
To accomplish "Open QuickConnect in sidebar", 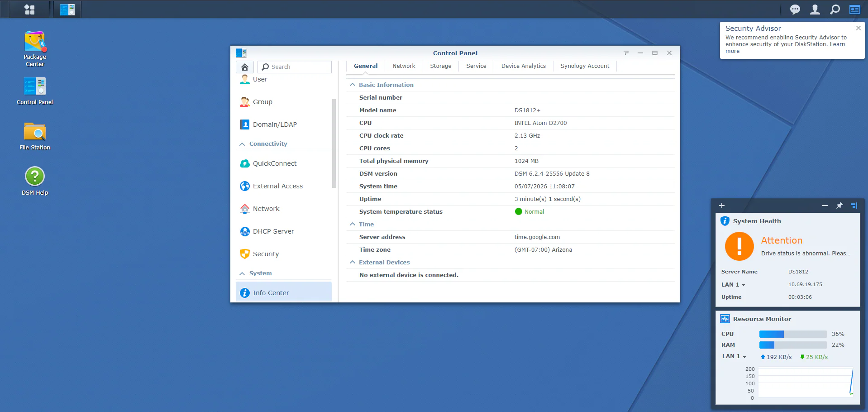I will [x=284, y=163].
